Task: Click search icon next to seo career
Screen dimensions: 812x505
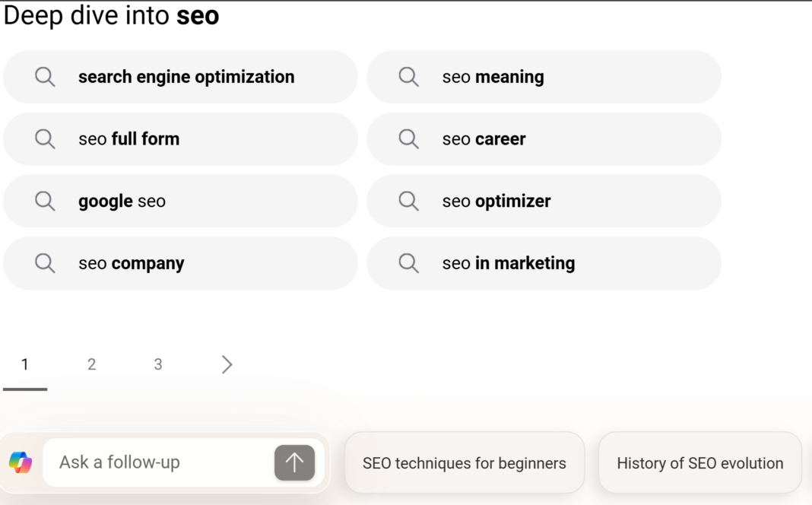Action: click(409, 139)
